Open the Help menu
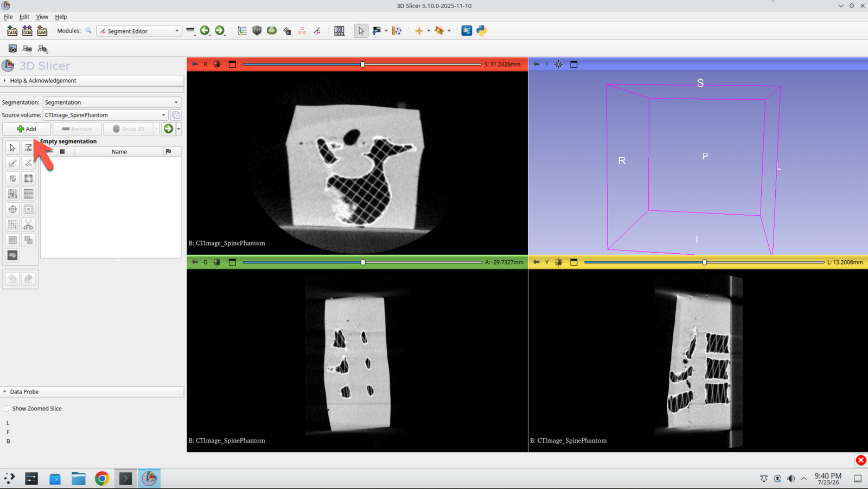The width and height of the screenshot is (868, 489). click(x=61, y=17)
